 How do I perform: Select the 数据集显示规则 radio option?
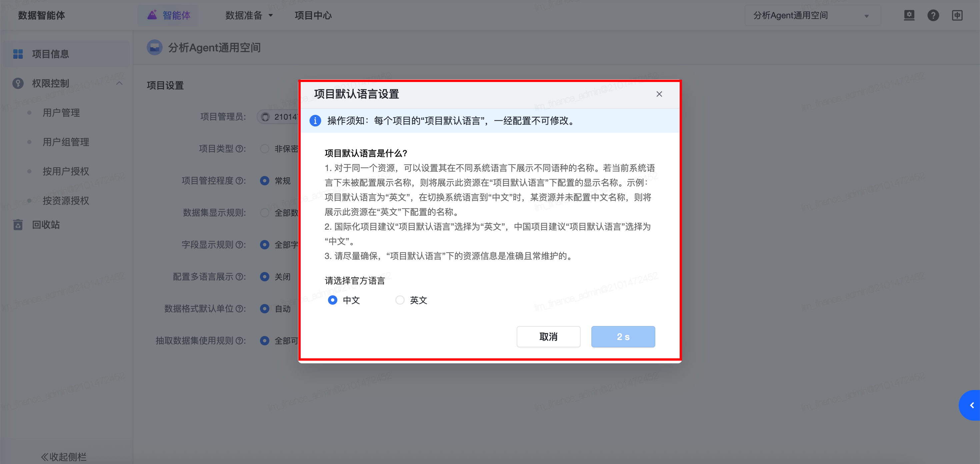[x=264, y=212]
